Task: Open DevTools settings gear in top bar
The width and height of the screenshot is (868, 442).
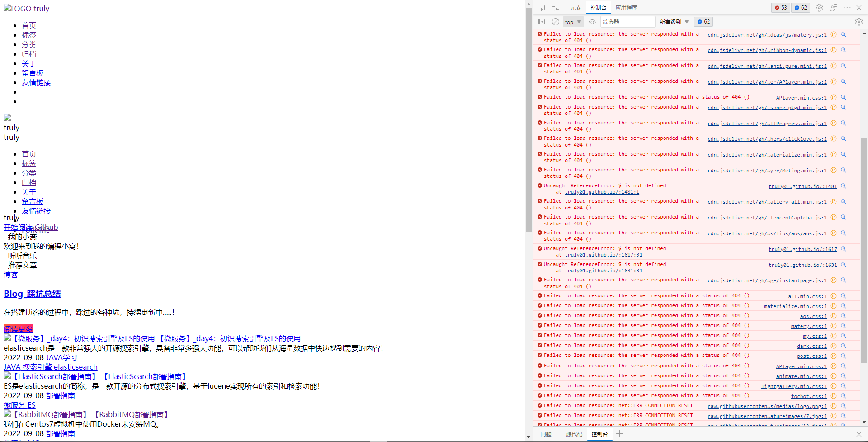Action: [x=819, y=8]
